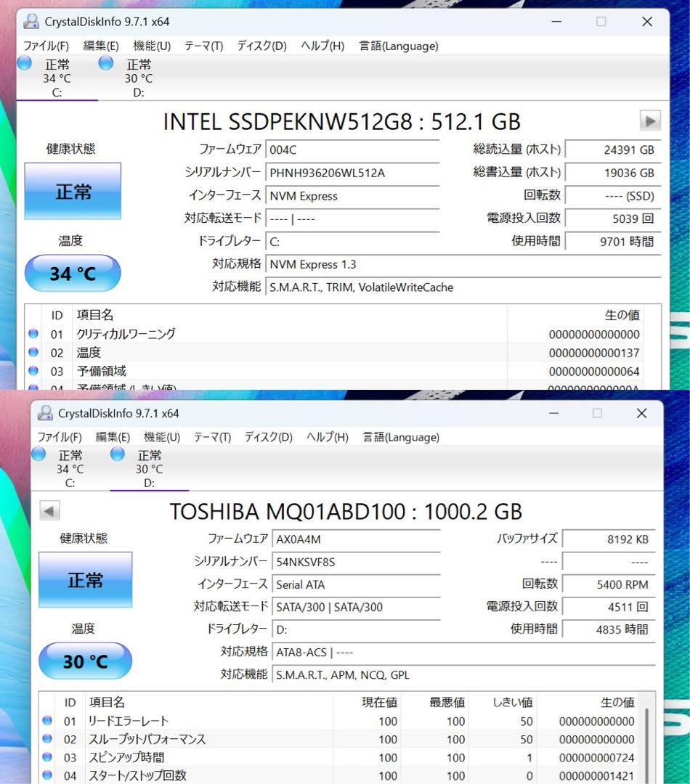Click interface field NVM Express
690x784 pixels.
pos(352,196)
